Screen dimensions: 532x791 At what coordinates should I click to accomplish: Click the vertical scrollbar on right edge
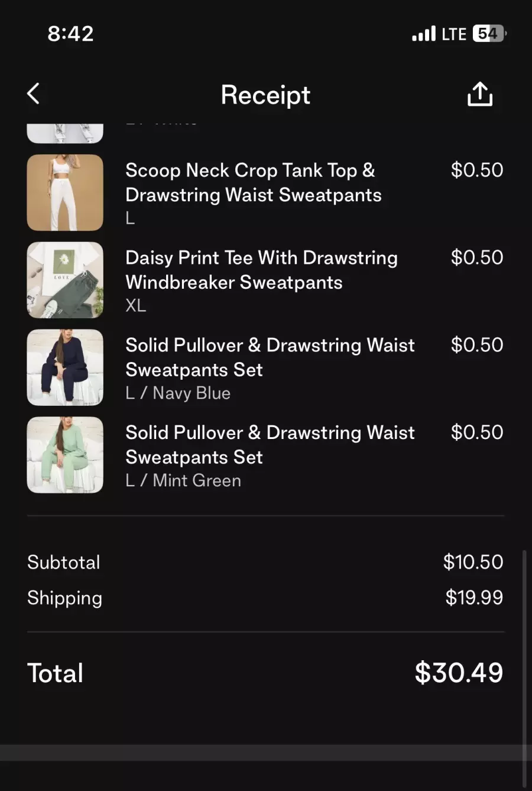pos(524,669)
